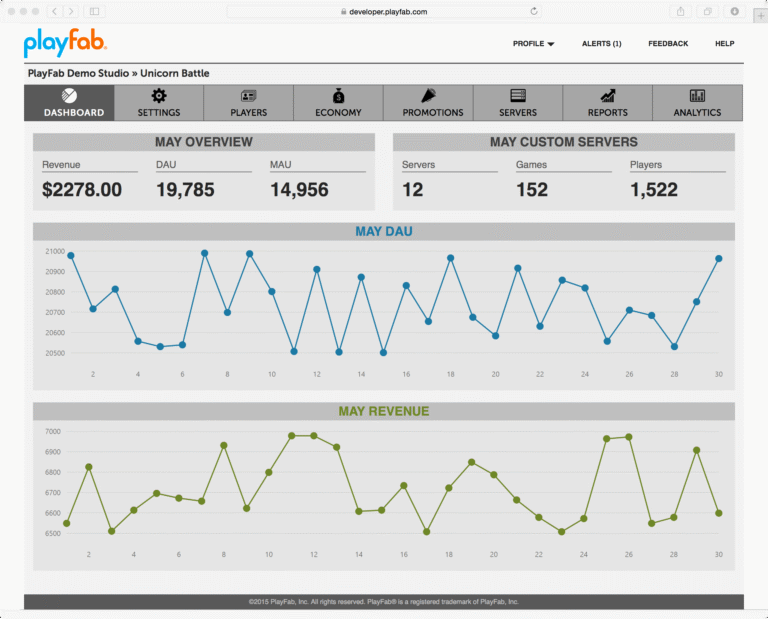Switch to the ANALYTICS tab label
The height and width of the screenshot is (619, 768).
697,113
